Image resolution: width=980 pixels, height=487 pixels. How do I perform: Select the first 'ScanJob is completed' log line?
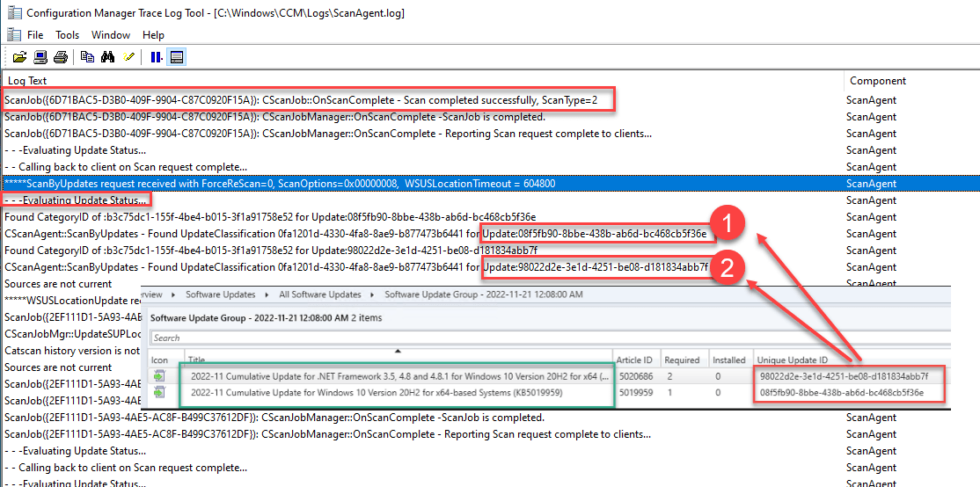click(275, 116)
